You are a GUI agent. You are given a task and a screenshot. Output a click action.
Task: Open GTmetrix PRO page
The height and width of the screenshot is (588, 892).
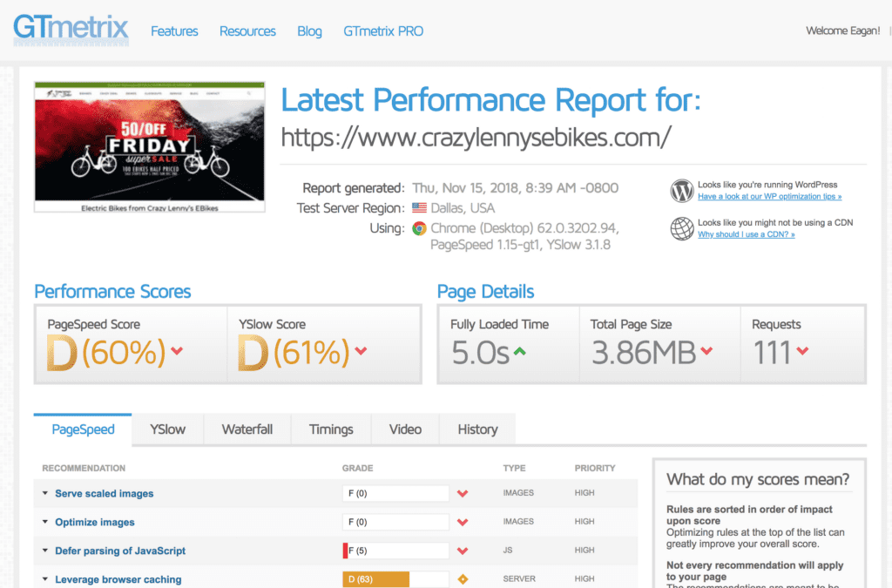383,31
